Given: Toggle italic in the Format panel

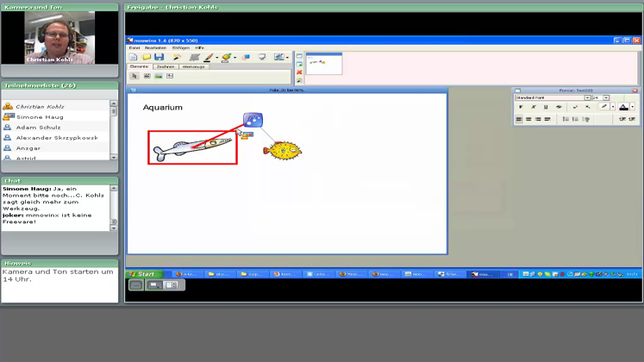Looking at the screenshot, I should 533,107.
